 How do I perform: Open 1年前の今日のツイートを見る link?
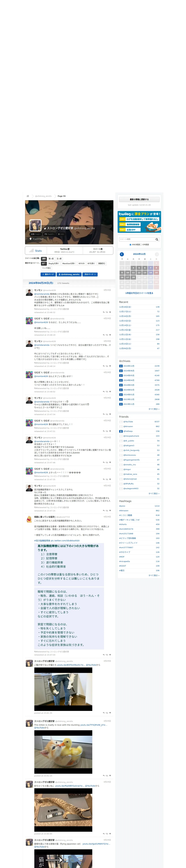(x=139, y=293)
